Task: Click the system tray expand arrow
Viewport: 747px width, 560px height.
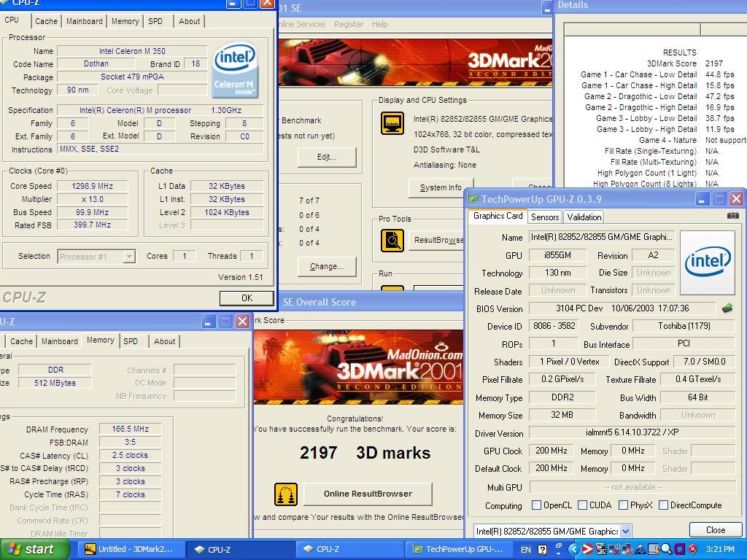Action: click(574, 549)
